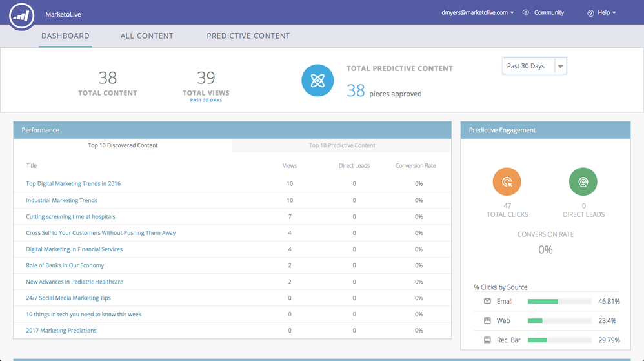Open Role of Banks In Our Economy
The image size is (644, 361).
point(65,265)
